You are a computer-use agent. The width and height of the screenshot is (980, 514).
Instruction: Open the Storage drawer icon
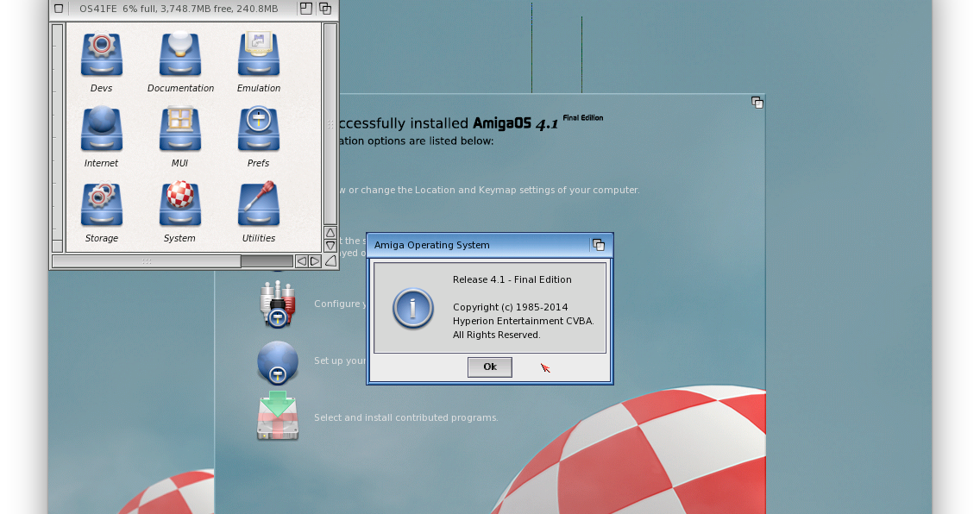tap(101, 203)
